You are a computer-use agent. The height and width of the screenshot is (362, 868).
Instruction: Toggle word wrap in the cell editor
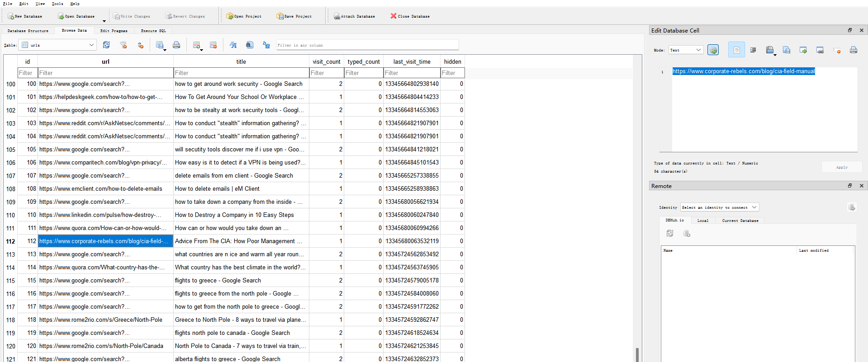(736, 50)
